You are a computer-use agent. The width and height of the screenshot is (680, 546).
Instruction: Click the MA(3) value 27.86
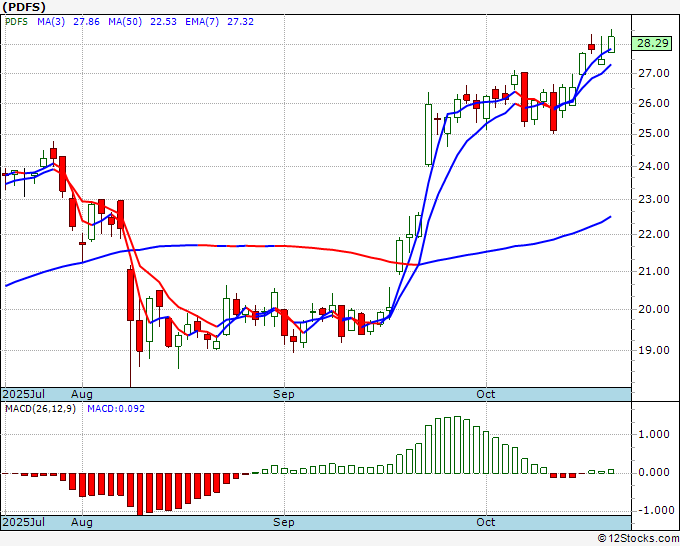(86, 22)
